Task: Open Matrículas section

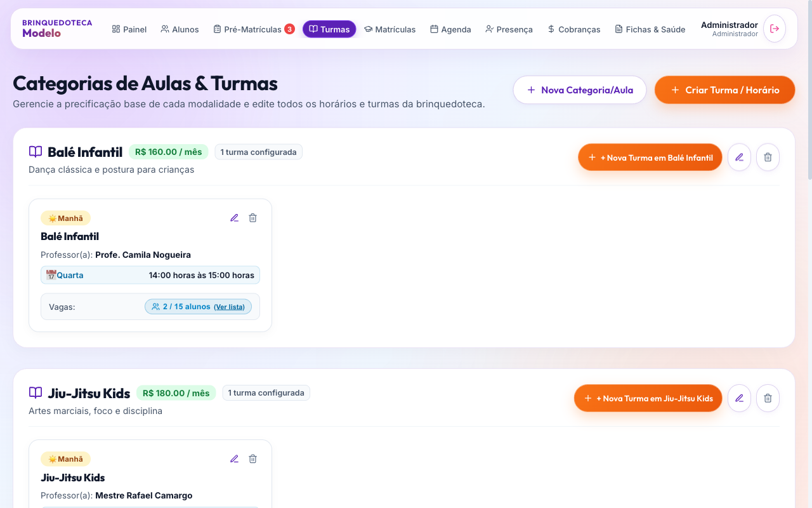Action: (390, 29)
